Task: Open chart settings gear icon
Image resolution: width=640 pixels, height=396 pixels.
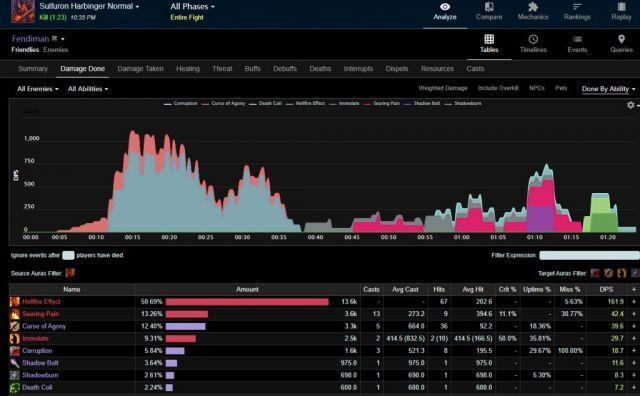Action: point(631,105)
